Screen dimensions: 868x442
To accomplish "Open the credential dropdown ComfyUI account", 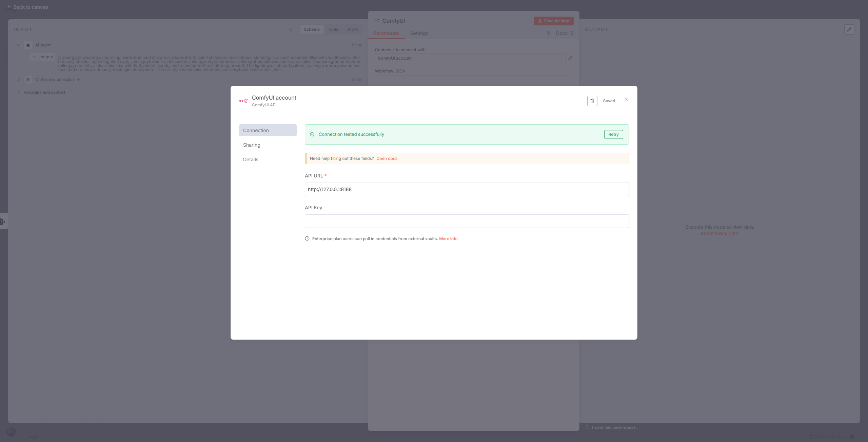I will (x=470, y=58).
